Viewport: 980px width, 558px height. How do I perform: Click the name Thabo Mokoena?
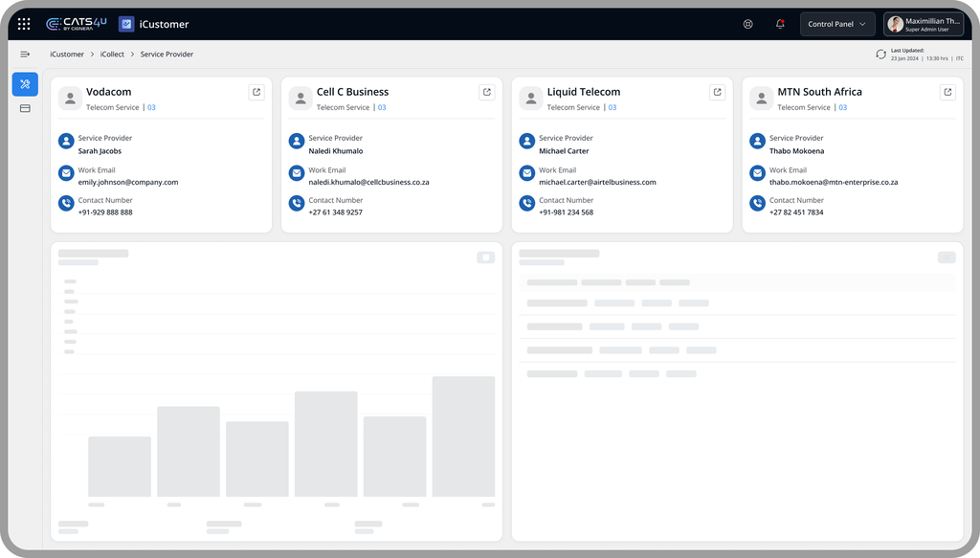click(797, 151)
